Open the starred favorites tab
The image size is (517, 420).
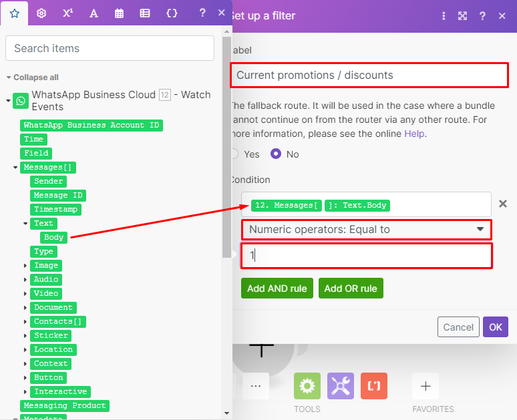coord(14,13)
